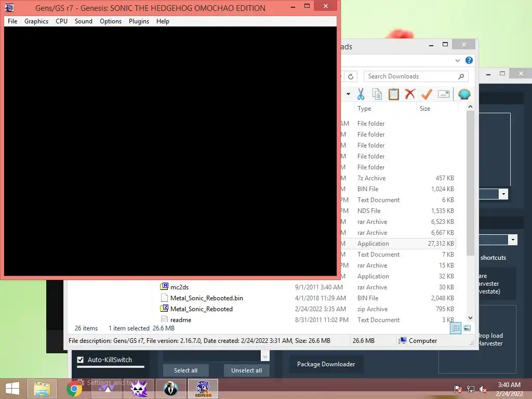Select the readme text document
The height and width of the screenshot is (399, 532).
coord(180,320)
